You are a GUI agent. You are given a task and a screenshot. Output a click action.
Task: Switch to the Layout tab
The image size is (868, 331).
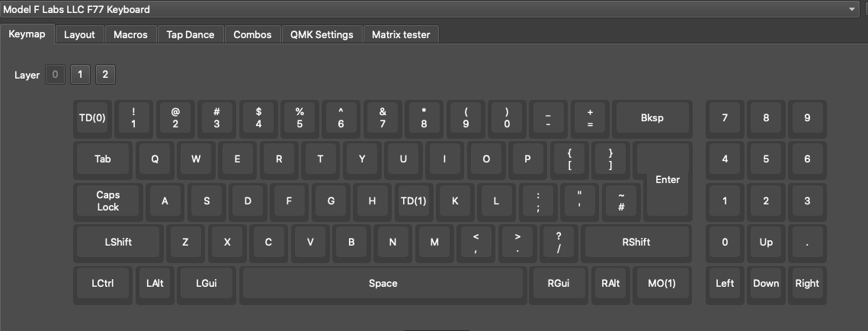pos(79,34)
